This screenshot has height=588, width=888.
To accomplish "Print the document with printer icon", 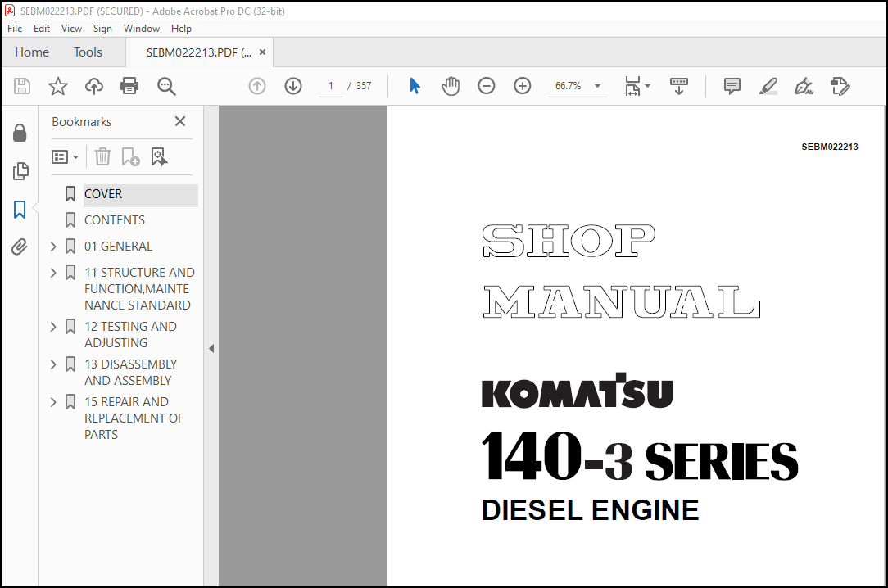I will [129, 86].
